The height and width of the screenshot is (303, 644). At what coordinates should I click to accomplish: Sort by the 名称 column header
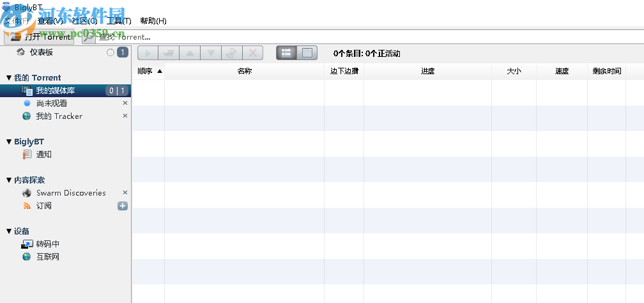coord(244,71)
